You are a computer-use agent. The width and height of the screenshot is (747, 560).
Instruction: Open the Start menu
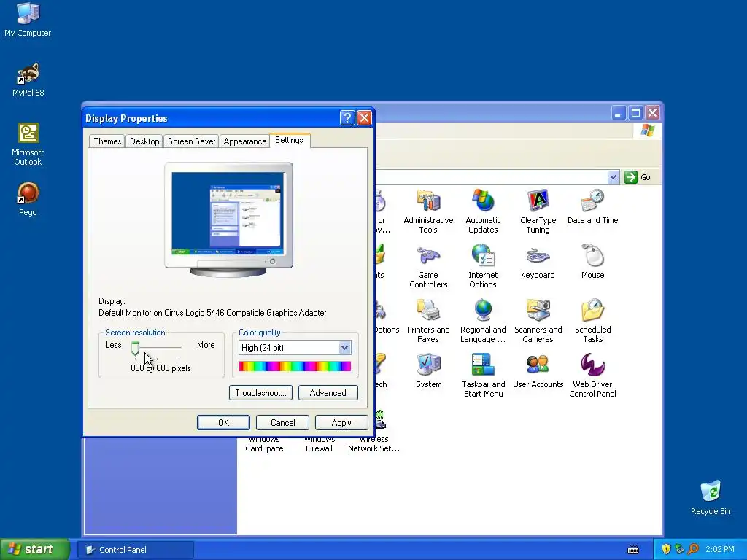click(x=35, y=549)
